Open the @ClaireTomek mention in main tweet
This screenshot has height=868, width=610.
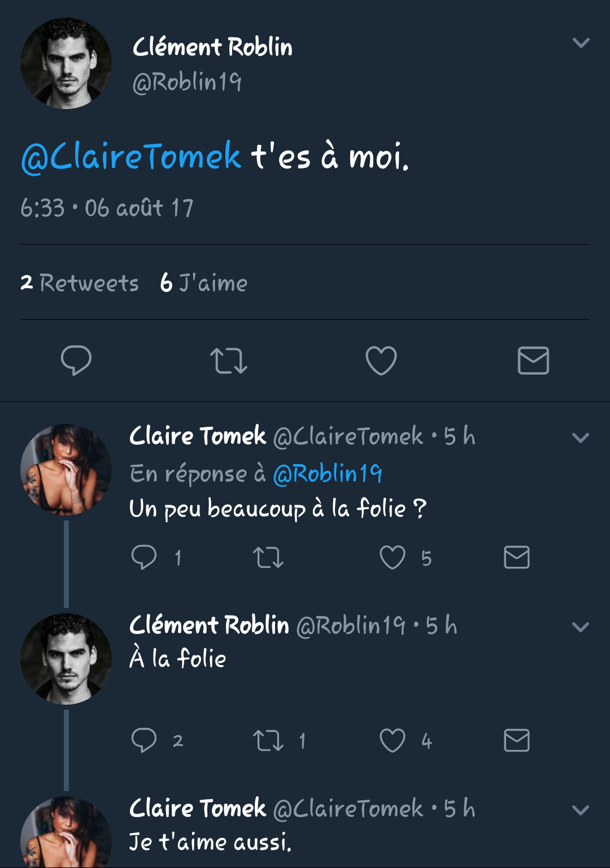tap(131, 157)
